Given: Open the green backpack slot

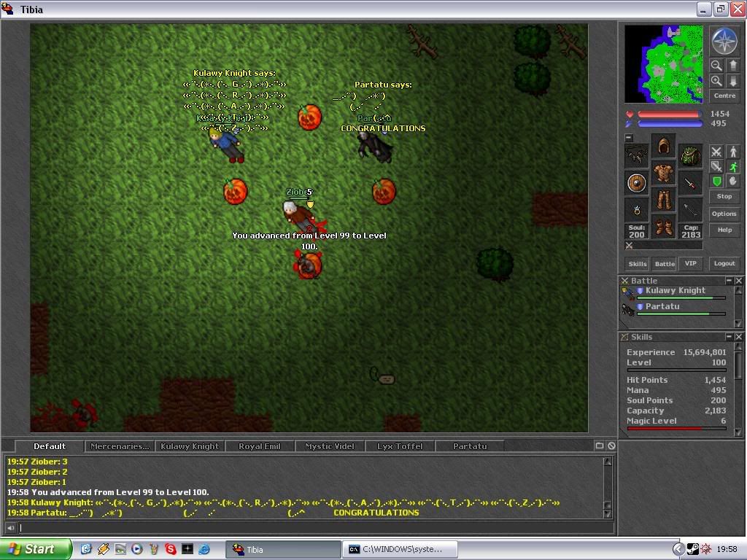Looking at the screenshot, I should point(690,156).
